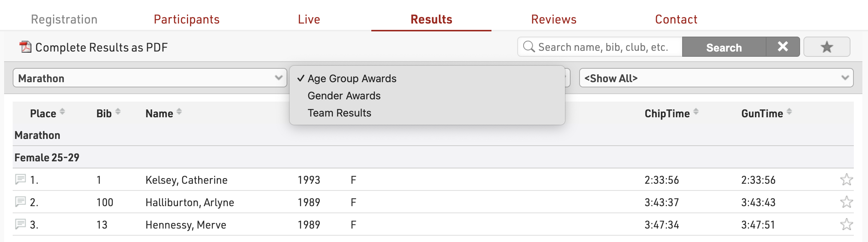The width and height of the screenshot is (868, 242).
Task: Open the comment icon for Halliburton, Arlyne
Action: coord(21,202)
